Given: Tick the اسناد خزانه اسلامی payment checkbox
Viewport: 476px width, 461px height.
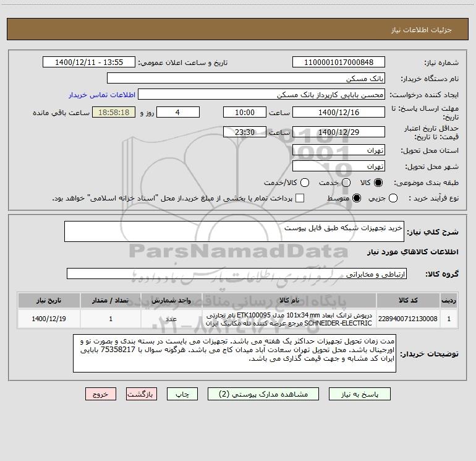Looking at the screenshot, I should click(300, 198).
